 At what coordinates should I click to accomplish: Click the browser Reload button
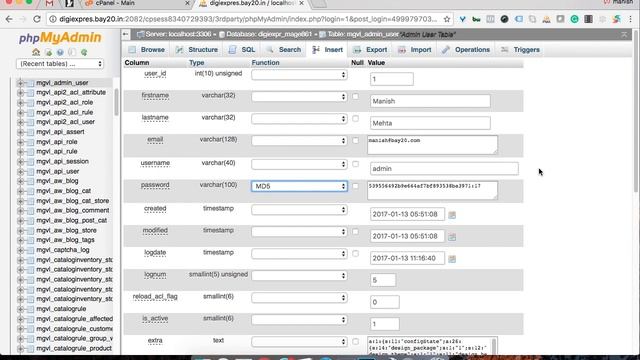[37, 19]
